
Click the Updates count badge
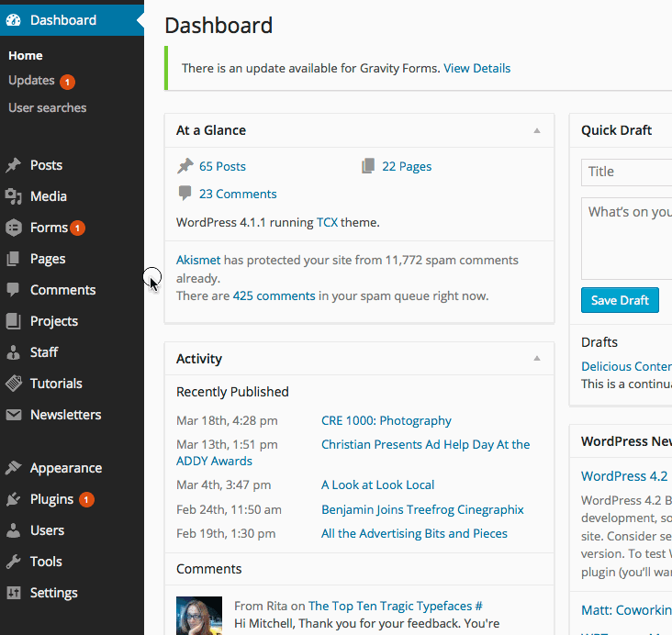(67, 82)
